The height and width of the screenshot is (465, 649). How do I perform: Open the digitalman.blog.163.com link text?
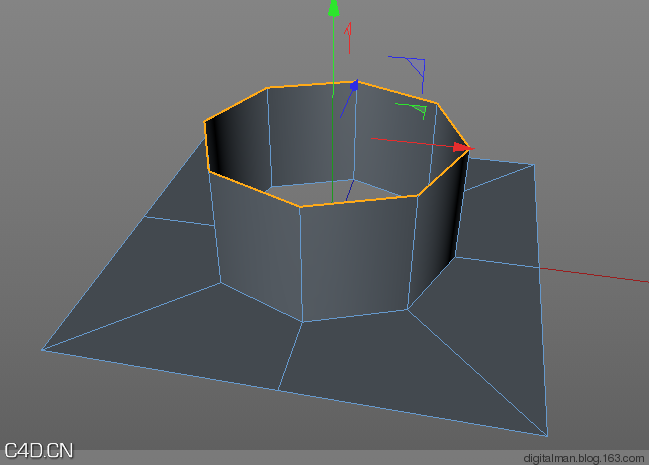[x=584, y=457]
